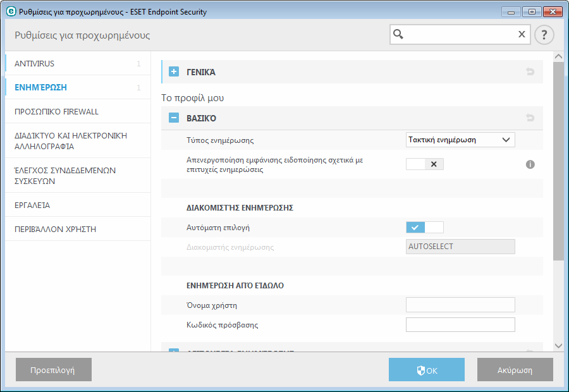This screenshot has width=569, height=392.
Task: Toggle Απενεργοποίηση εμφάνισης ειδοποίησης switch
Action: (x=425, y=164)
